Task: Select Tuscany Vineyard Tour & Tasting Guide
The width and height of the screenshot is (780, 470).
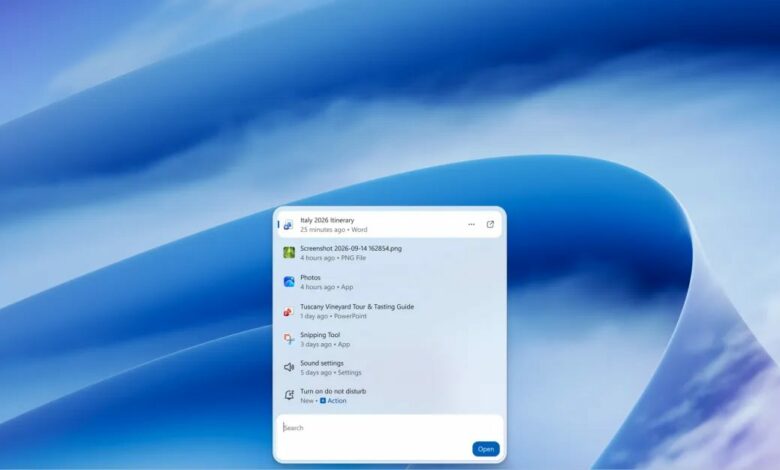Action: click(x=357, y=306)
